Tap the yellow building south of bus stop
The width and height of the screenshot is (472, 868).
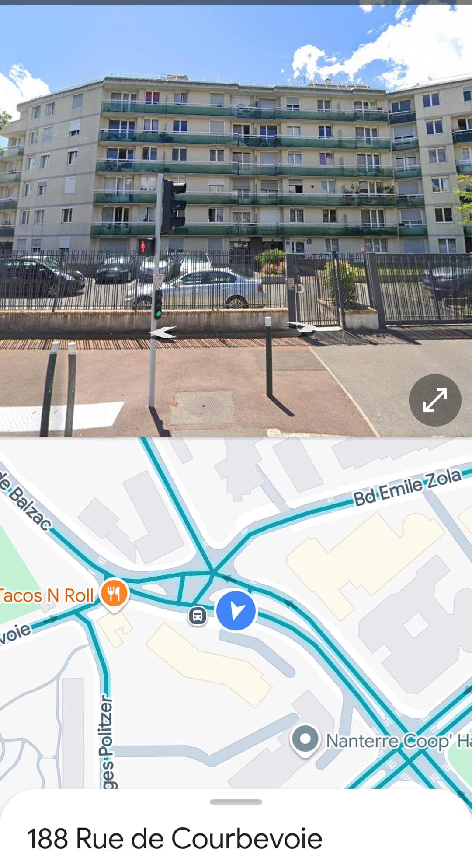[x=209, y=663]
